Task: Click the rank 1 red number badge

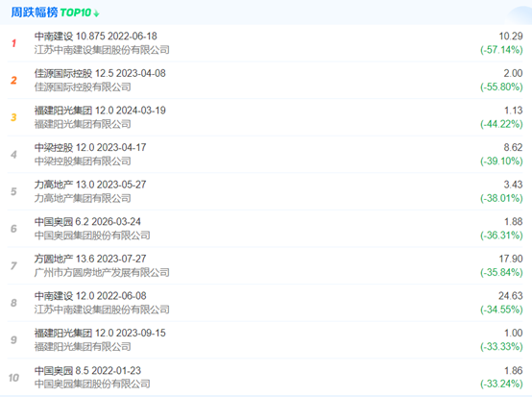Action: [x=13, y=43]
